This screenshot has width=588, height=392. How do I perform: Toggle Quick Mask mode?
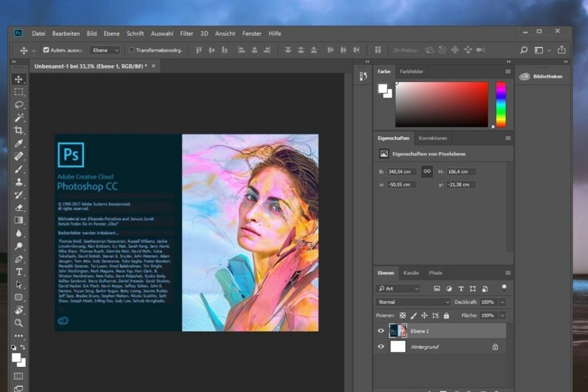tap(18, 376)
